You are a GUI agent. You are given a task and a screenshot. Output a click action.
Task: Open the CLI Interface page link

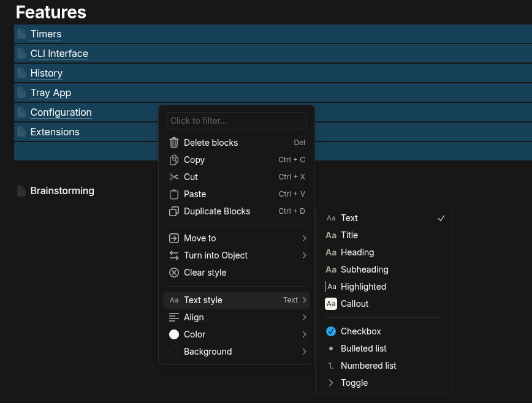click(59, 53)
